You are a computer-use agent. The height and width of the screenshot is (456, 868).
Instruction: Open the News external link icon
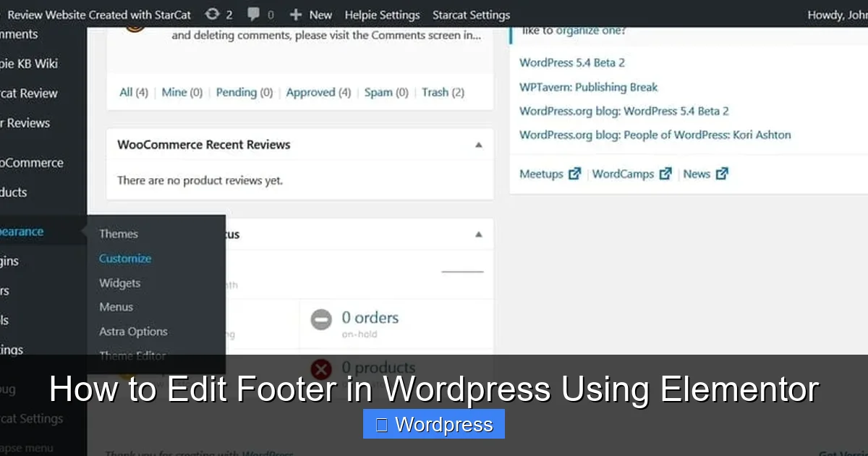(x=721, y=173)
